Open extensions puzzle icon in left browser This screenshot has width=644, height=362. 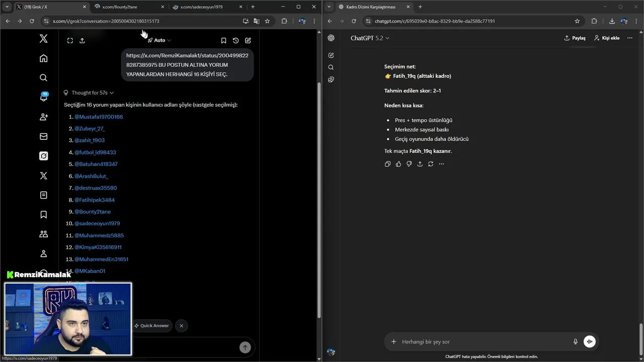tap(284, 21)
